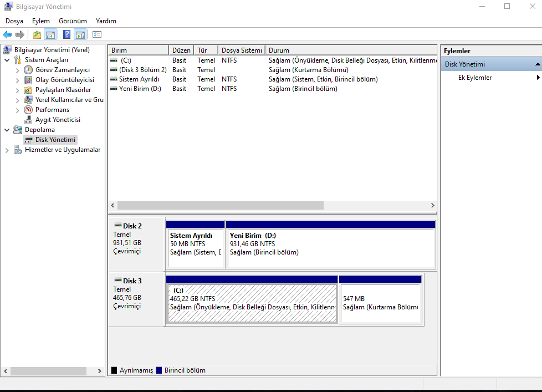Click the blue Birincil bölüm legend swatch
The height and width of the screenshot is (392, 542).
(x=159, y=370)
